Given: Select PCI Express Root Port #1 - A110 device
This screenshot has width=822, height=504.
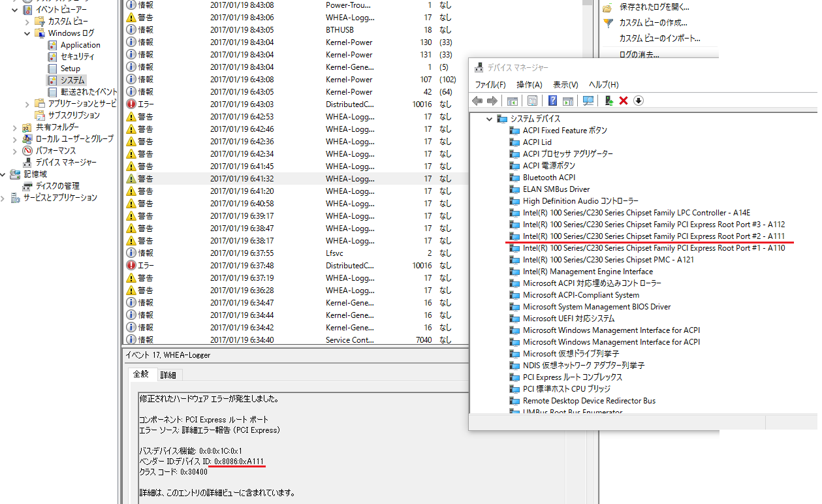Looking at the screenshot, I should (x=654, y=248).
